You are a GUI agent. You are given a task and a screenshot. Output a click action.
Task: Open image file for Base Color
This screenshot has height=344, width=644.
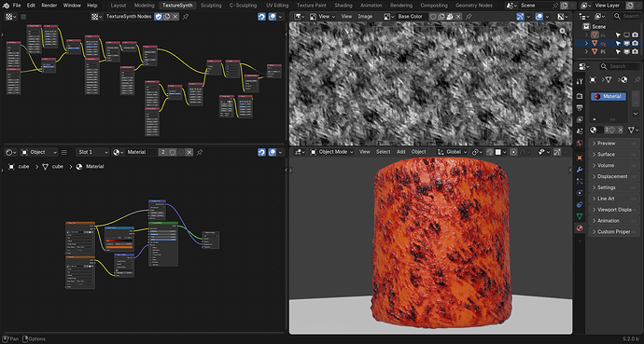(450, 17)
